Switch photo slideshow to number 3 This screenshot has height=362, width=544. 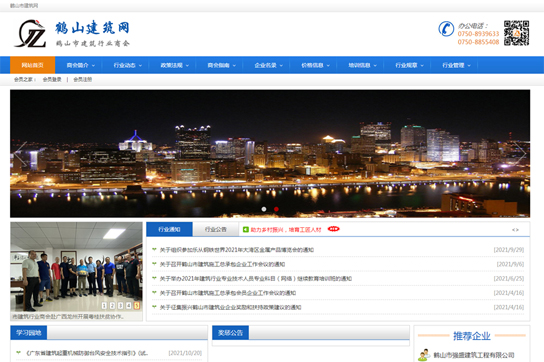click(120, 305)
